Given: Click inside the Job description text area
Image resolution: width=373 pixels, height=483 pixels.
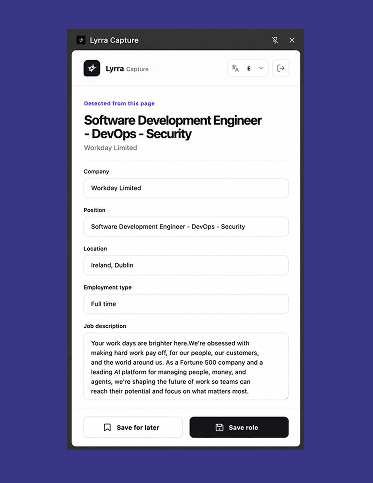Looking at the screenshot, I should (x=186, y=366).
